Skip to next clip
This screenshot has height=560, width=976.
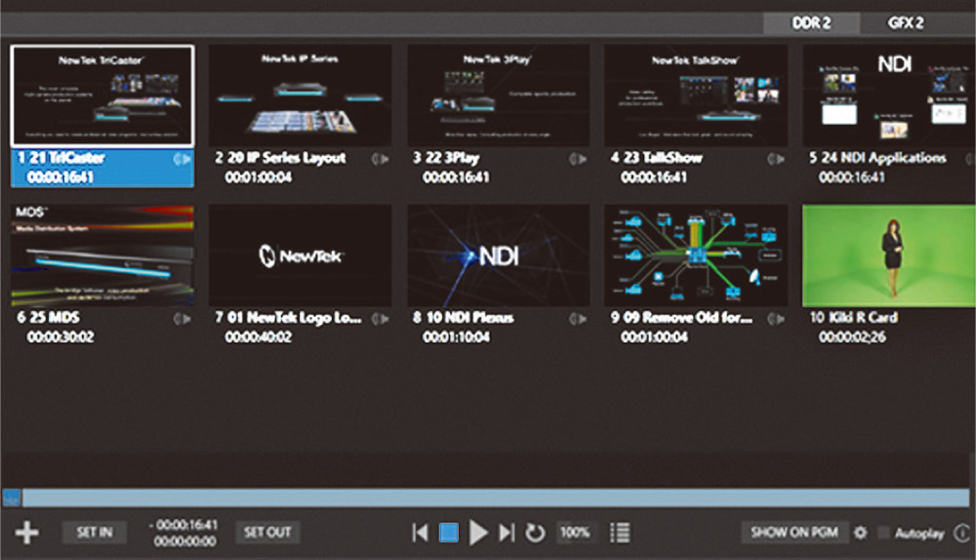(x=507, y=533)
